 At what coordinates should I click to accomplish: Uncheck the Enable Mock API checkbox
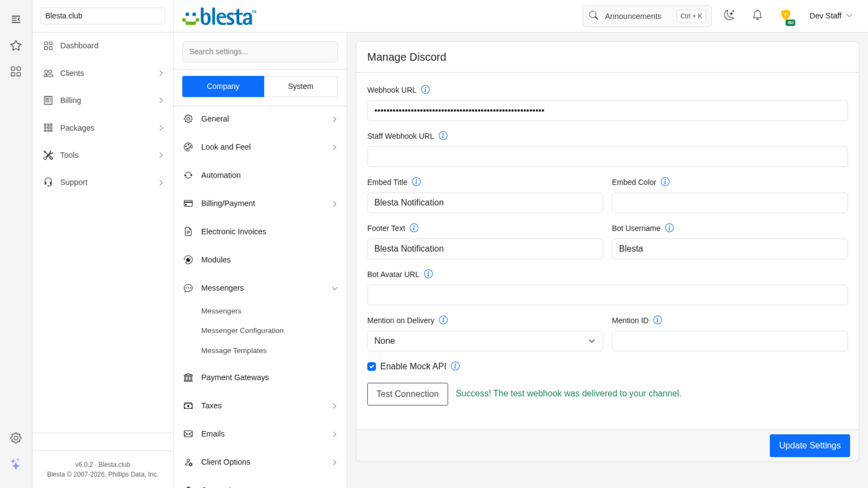[x=372, y=366]
